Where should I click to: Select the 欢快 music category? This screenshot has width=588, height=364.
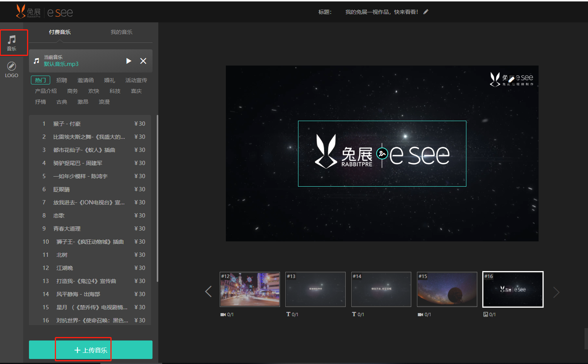tap(94, 91)
